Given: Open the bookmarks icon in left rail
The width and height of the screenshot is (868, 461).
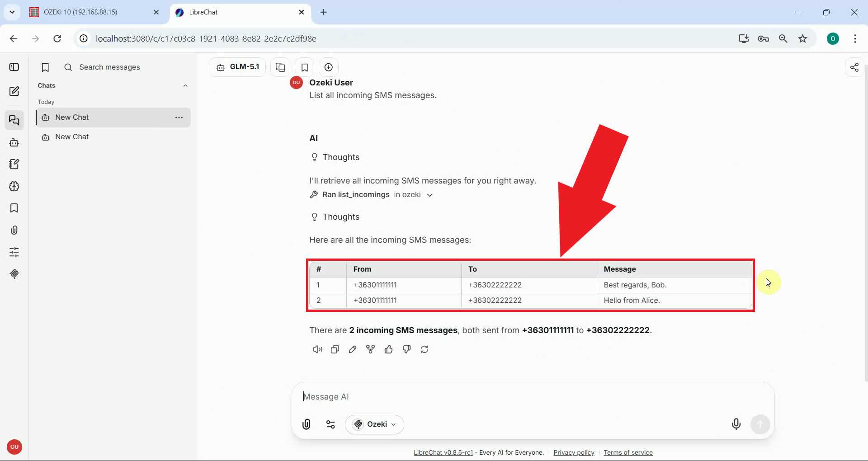Looking at the screenshot, I should click(14, 208).
